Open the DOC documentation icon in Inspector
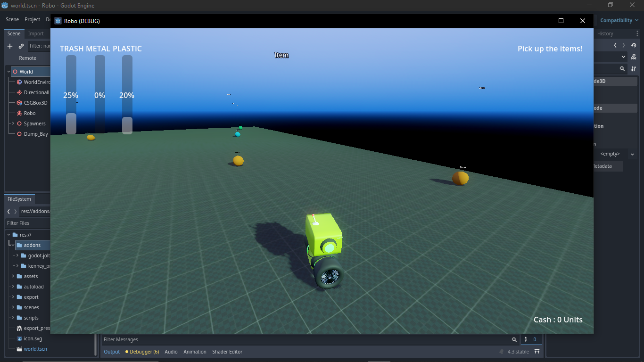Screen dimensions: 644x362 [x=634, y=57]
